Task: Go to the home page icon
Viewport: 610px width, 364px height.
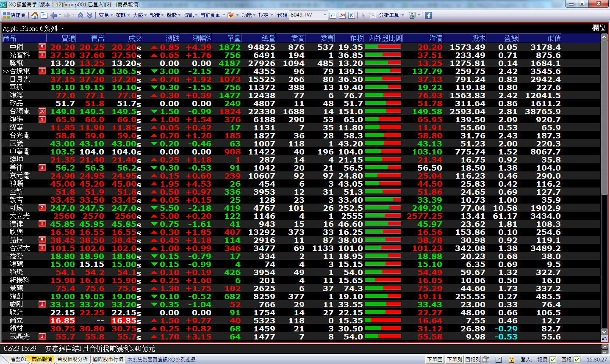Action: pyautogui.click(x=35, y=15)
